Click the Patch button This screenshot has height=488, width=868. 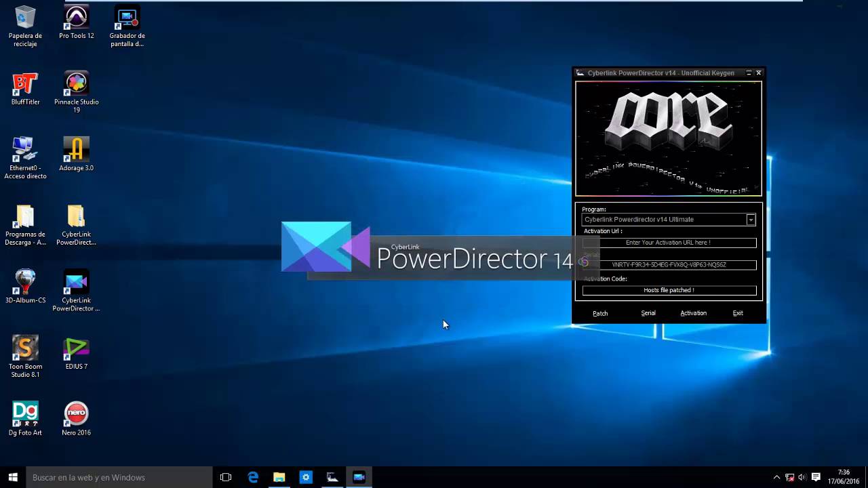[x=600, y=313]
